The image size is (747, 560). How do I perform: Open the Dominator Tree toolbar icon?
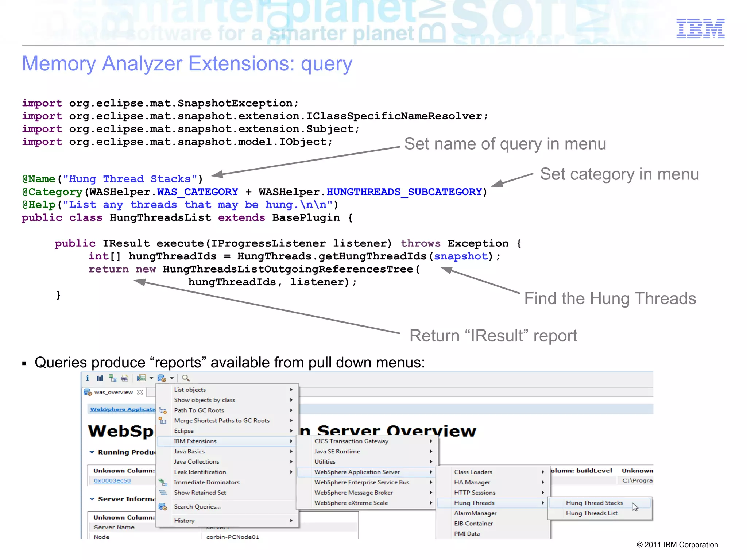tap(113, 378)
